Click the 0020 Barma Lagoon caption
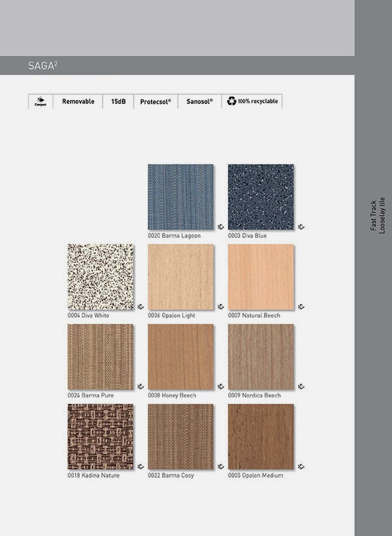This screenshot has height=536, width=392. 174,235
